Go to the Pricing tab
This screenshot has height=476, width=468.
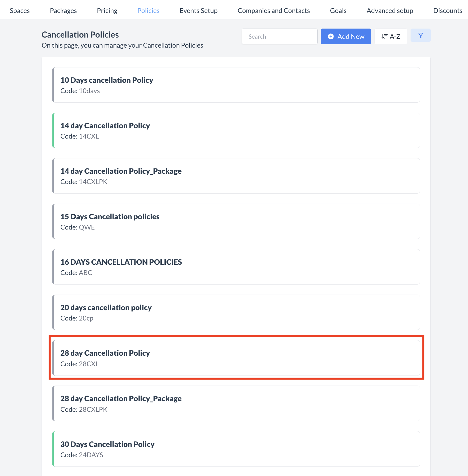tap(107, 11)
